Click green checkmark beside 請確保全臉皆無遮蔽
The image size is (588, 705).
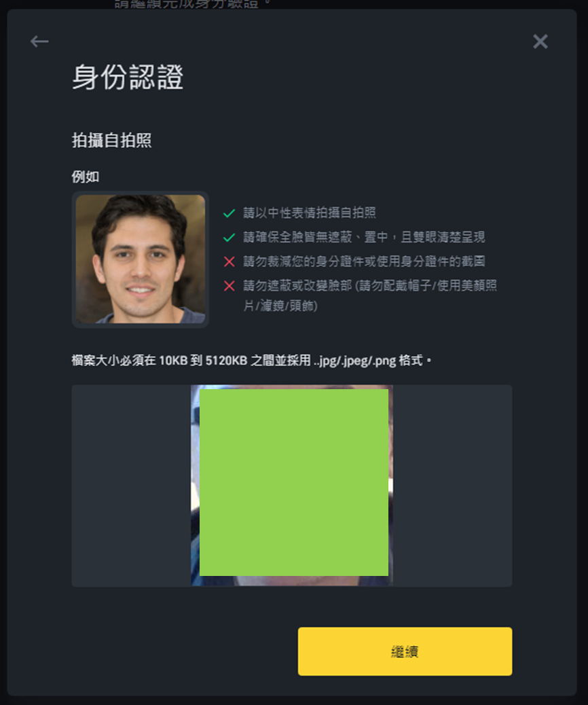click(x=229, y=238)
